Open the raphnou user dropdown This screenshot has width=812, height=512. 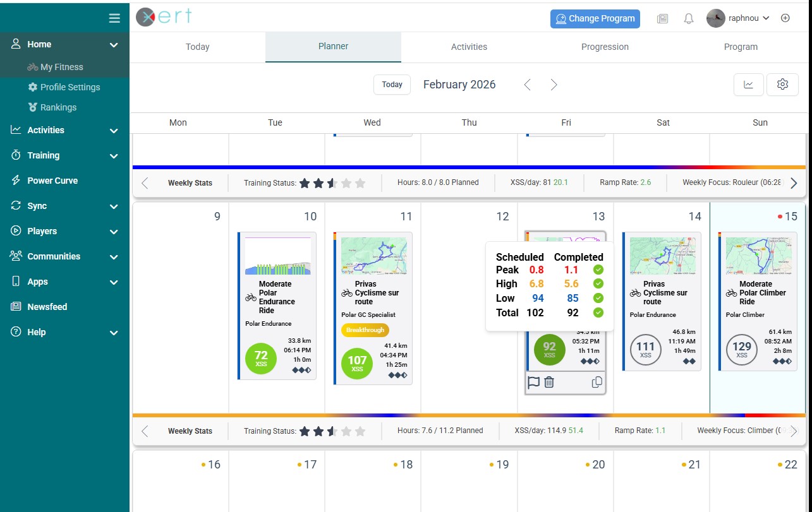pyautogui.click(x=737, y=18)
